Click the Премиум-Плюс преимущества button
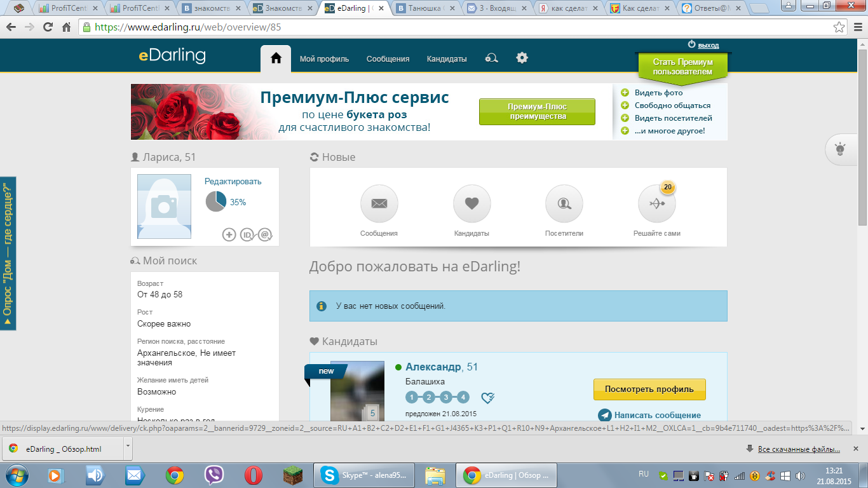Image resolution: width=868 pixels, height=488 pixels. tap(537, 112)
